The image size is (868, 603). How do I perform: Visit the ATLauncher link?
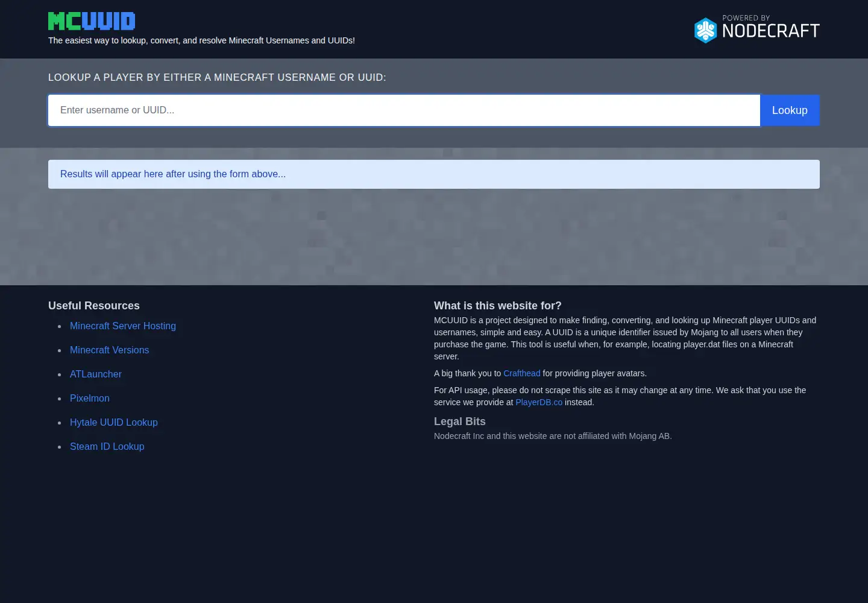(x=96, y=374)
